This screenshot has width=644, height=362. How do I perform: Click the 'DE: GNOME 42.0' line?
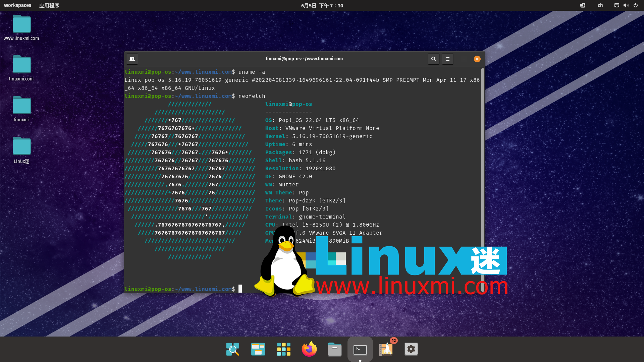coord(288,177)
